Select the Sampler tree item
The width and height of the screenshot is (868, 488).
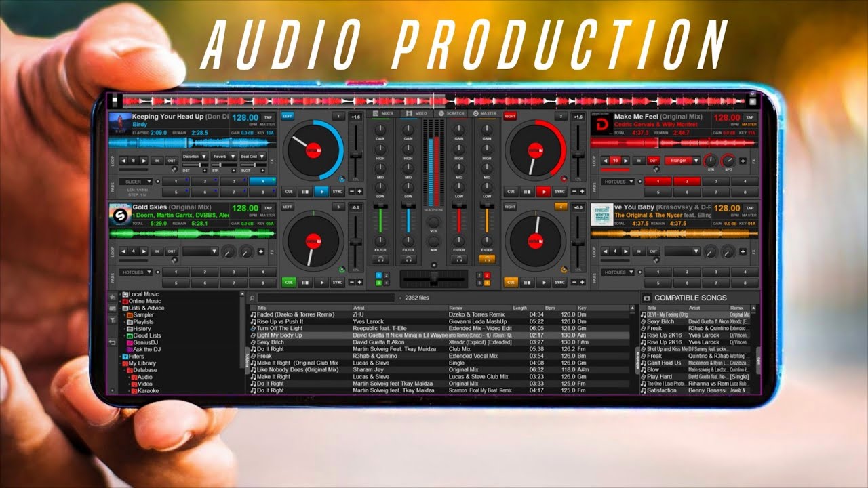coord(140,314)
